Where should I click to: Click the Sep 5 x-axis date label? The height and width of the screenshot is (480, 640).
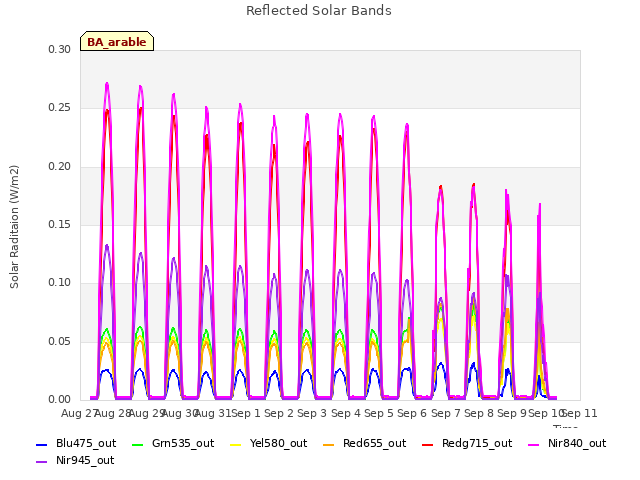coord(379,413)
